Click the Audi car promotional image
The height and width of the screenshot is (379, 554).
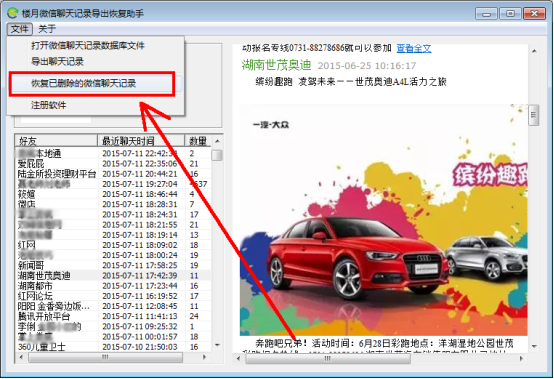[383, 220]
